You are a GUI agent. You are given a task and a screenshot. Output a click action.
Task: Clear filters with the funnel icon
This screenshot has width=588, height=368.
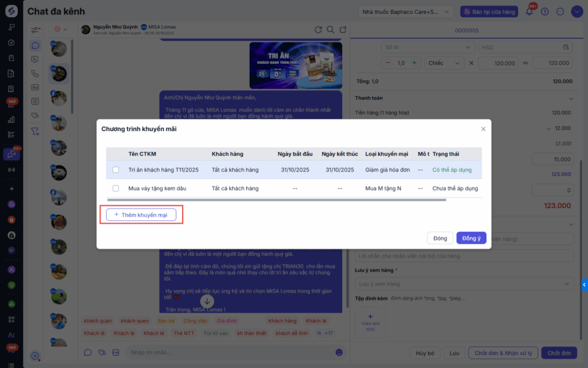(35, 131)
